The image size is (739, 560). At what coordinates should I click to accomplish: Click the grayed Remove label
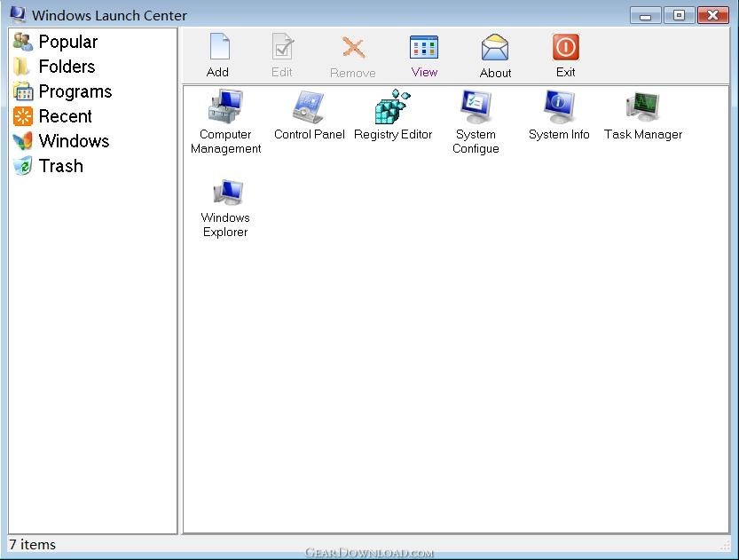pos(353,73)
